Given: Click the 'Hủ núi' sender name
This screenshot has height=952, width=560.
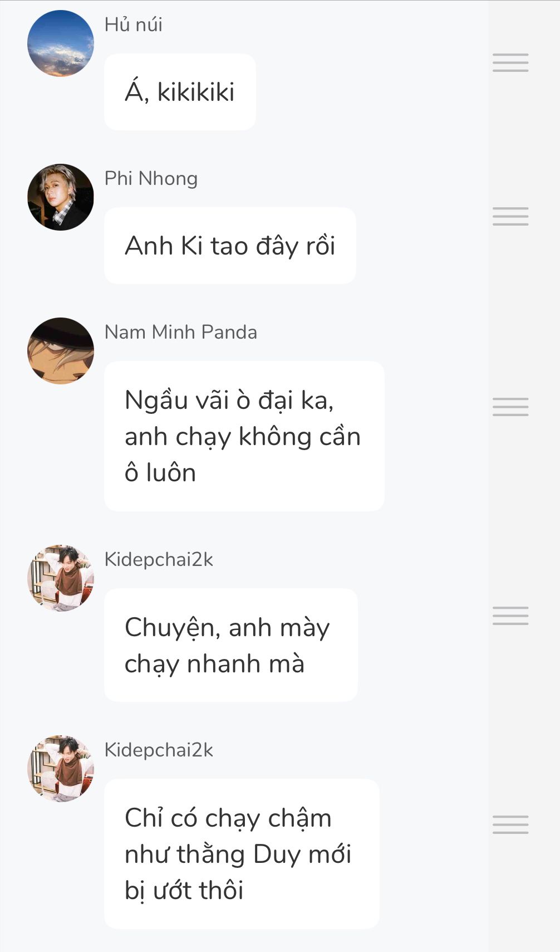Looking at the screenshot, I should 134,25.
